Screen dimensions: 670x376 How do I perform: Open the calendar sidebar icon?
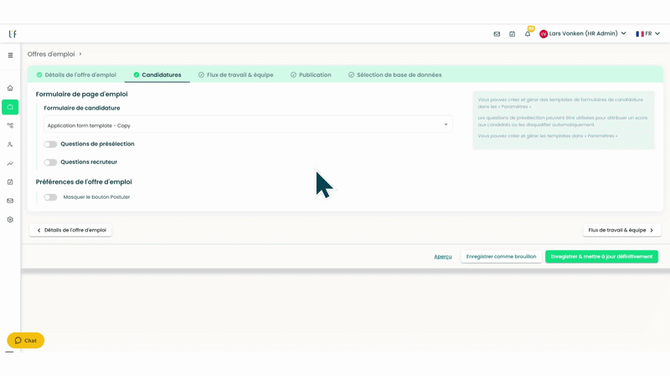point(10,182)
